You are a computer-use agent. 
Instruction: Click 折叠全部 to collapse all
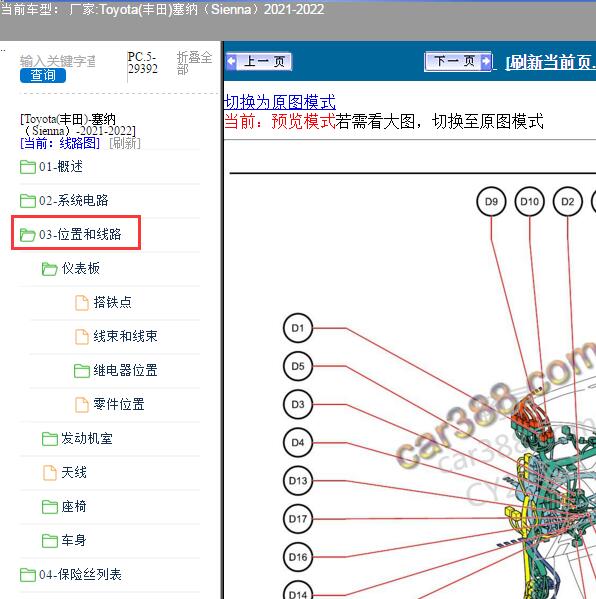click(x=194, y=63)
